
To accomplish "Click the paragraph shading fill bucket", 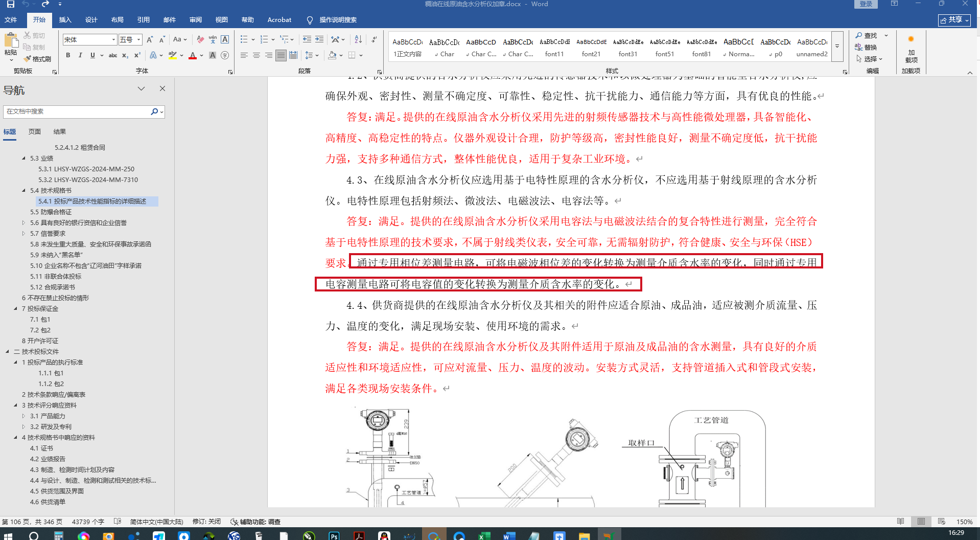I will 332,55.
